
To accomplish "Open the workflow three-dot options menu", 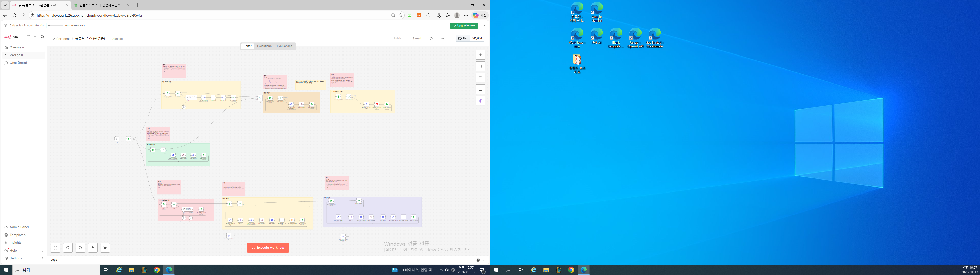I will [x=443, y=39].
